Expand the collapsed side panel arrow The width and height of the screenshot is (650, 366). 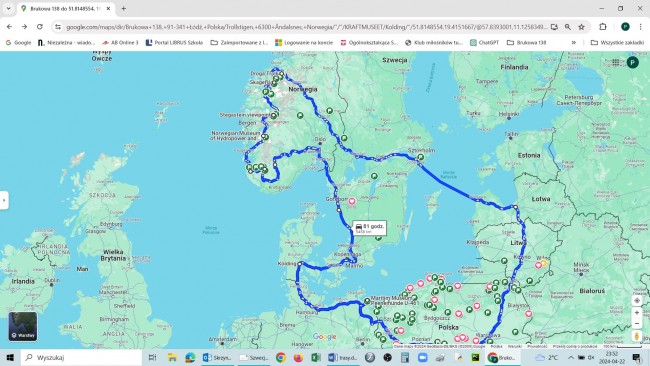[4, 201]
